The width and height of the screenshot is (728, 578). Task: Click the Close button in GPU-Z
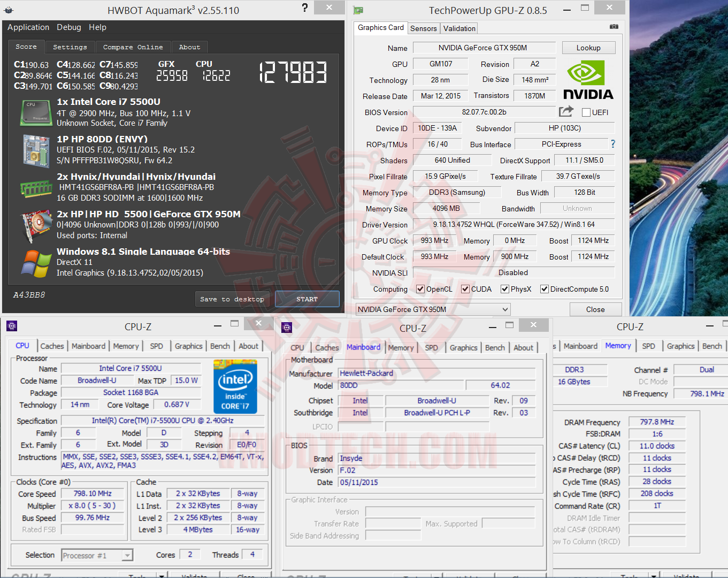click(595, 309)
